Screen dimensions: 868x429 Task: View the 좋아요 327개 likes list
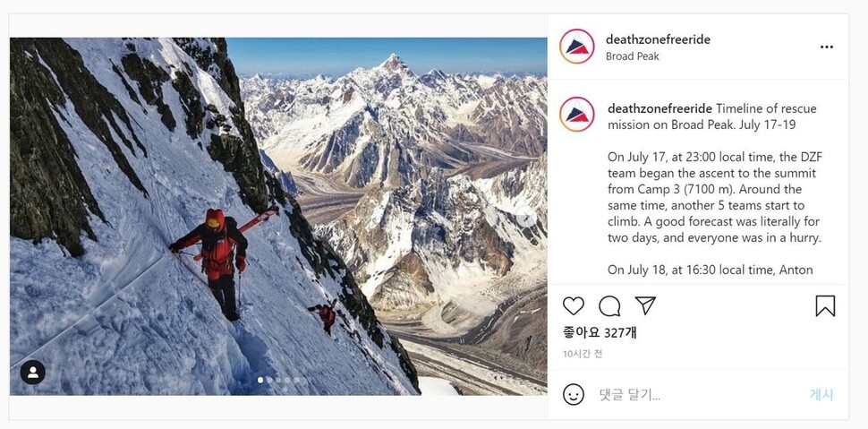tap(600, 332)
